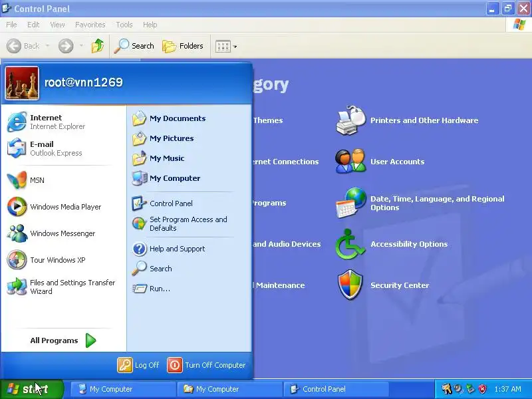The height and width of the screenshot is (399, 532).
Task: Open Windows Messenger
Action: [63, 233]
